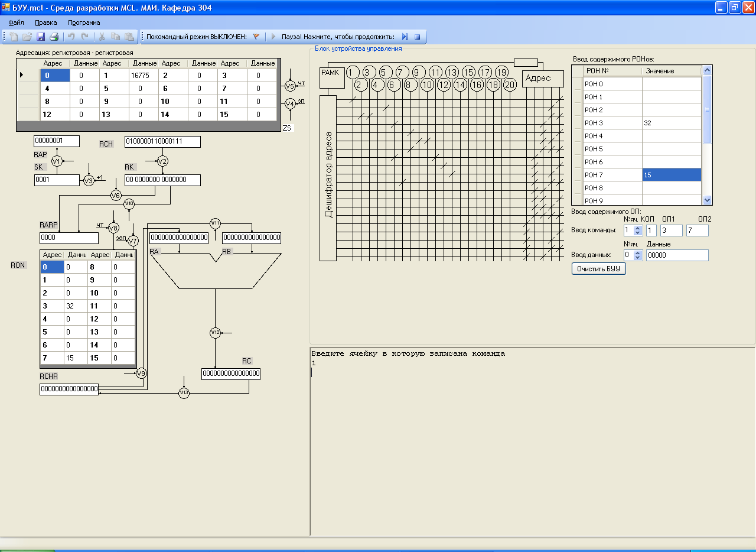Click РОН 0 row in registers list

(637, 84)
